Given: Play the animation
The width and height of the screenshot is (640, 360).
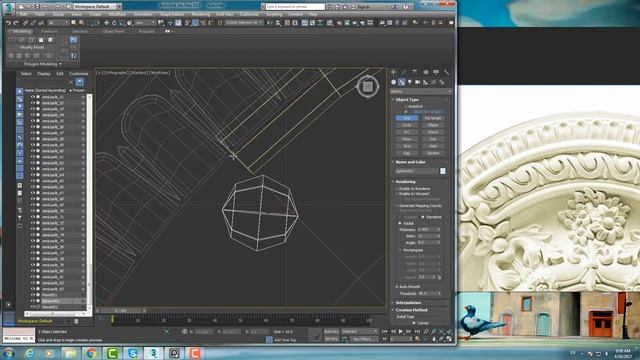Looking at the screenshot, I should pyautogui.click(x=400, y=331).
